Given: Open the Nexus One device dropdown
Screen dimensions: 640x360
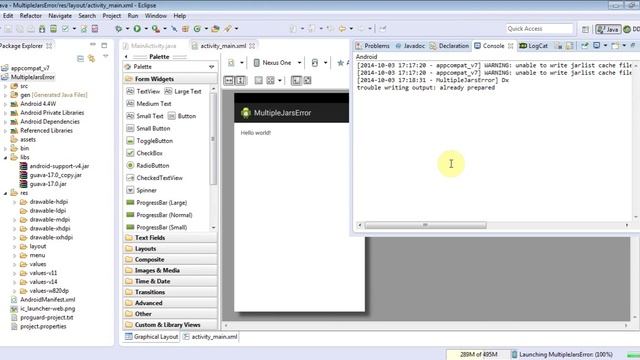Looking at the screenshot, I should tap(278, 63).
